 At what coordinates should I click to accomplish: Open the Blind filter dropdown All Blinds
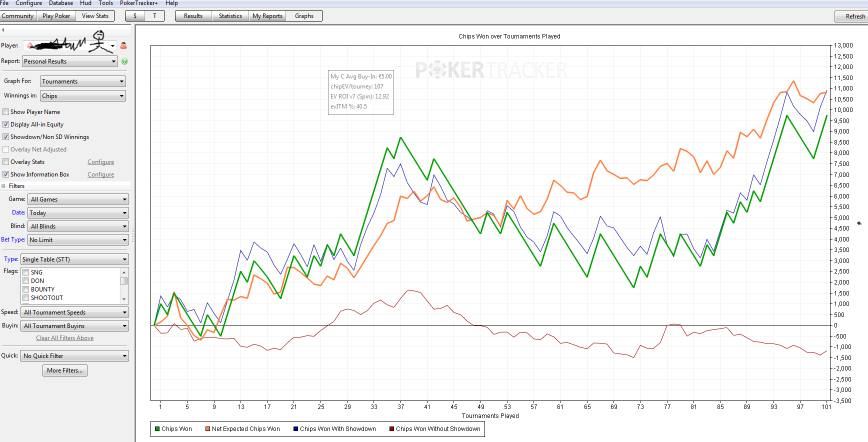click(x=78, y=226)
